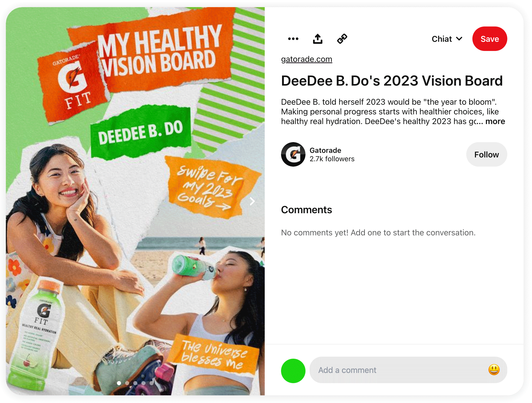The height and width of the screenshot is (403, 532).
Task: Copy pin link with chain icon
Action: tap(342, 39)
